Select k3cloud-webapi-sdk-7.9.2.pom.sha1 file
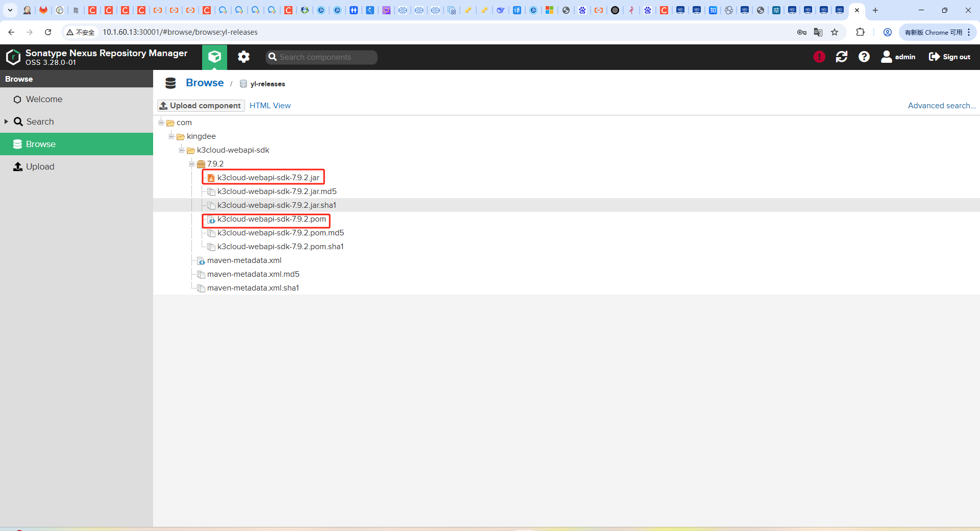The image size is (980, 531). [x=281, y=247]
